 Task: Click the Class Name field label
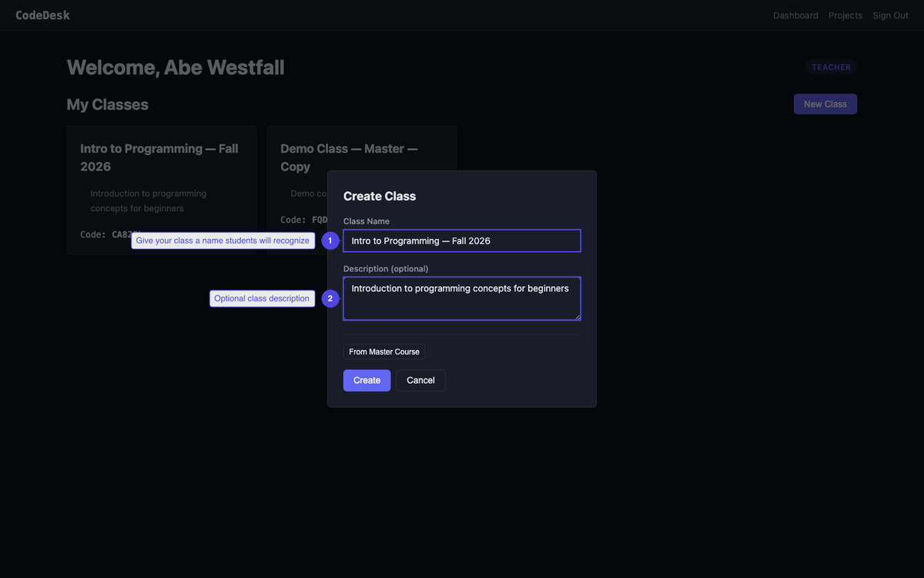pos(367,221)
